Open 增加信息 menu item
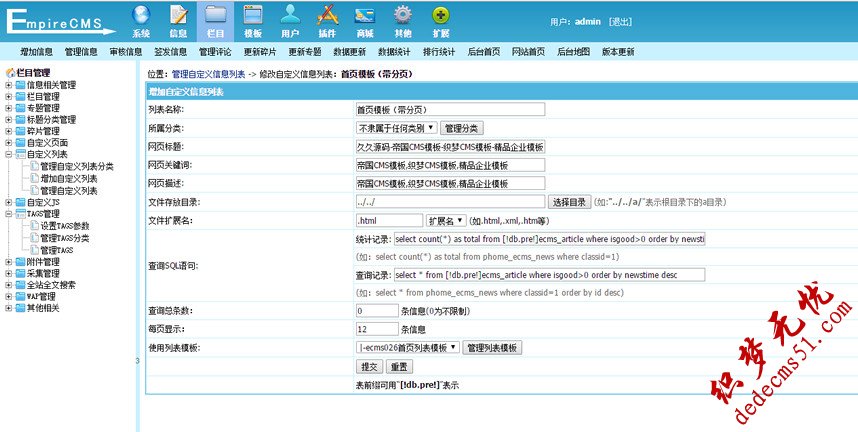The width and height of the screenshot is (858, 432). click(37, 52)
